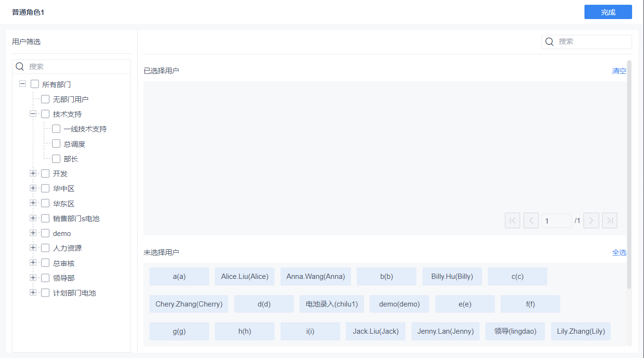Check the 销售部门s电池 checkbox
This screenshot has height=358, width=644.
pos(45,218)
